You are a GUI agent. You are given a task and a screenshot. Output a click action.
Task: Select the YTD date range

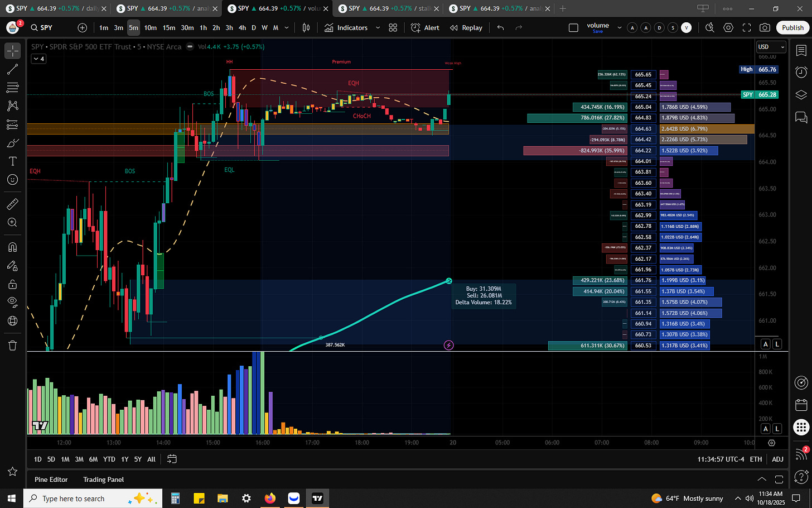pyautogui.click(x=109, y=459)
